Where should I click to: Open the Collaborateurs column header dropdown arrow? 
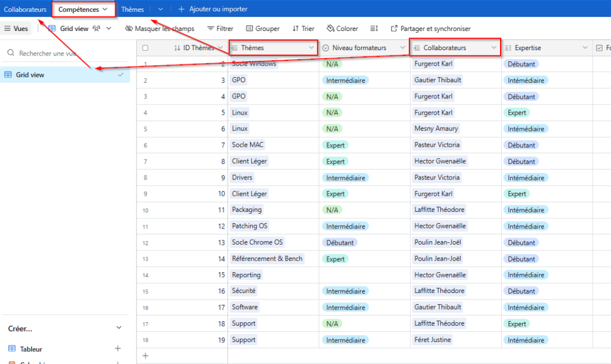click(493, 48)
